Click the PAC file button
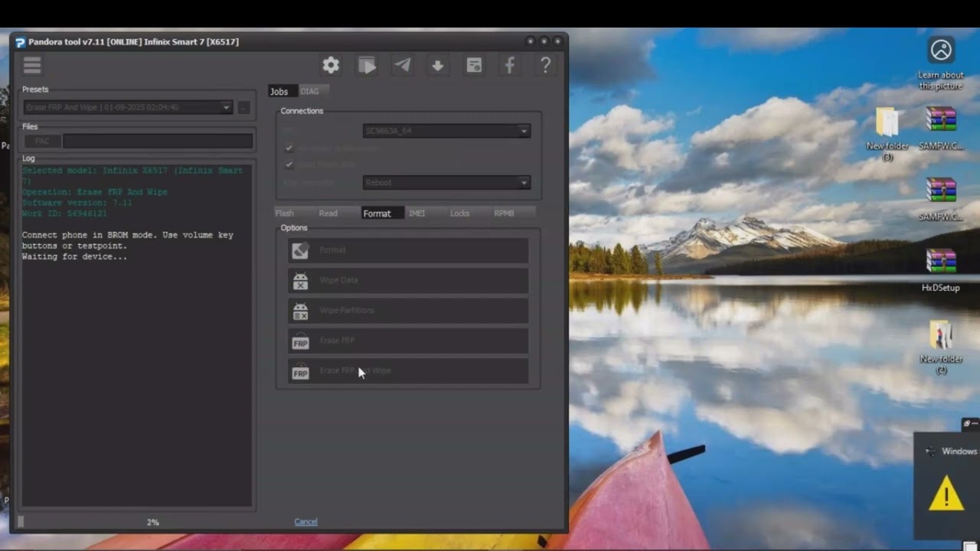Screen dimensions: 980x551 (x=42, y=141)
